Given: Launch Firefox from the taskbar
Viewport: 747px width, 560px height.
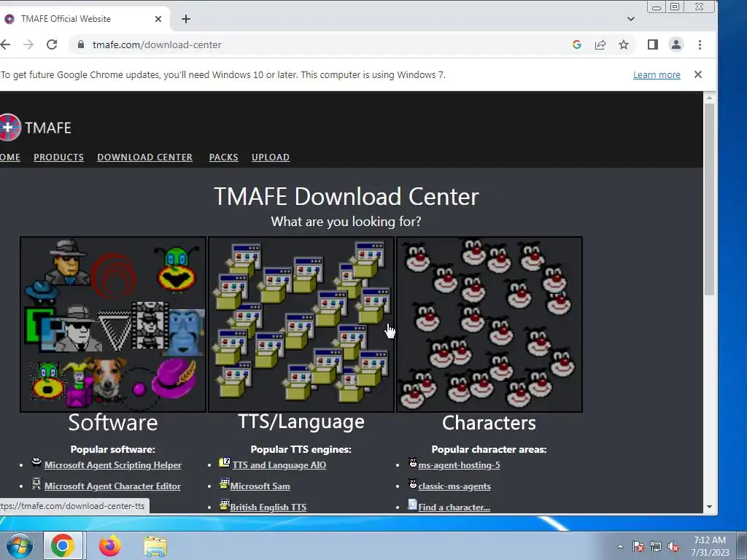Looking at the screenshot, I should pos(110,545).
